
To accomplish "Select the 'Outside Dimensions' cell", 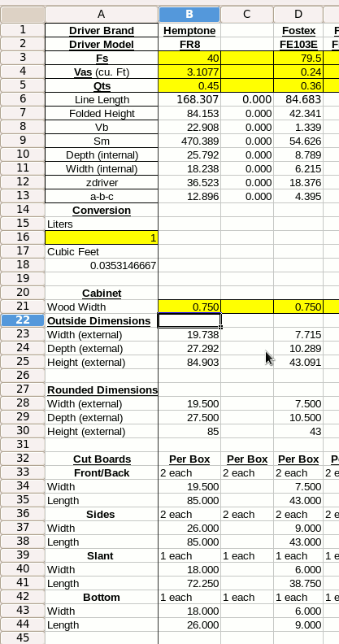I will [102, 320].
